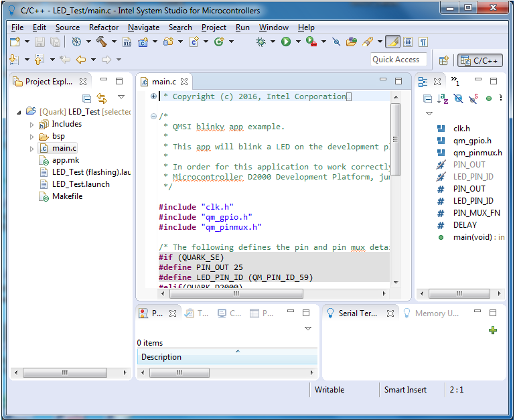Click the New C/C++ Project icon
This screenshot has height=420, width=515.
coord(143,42)
